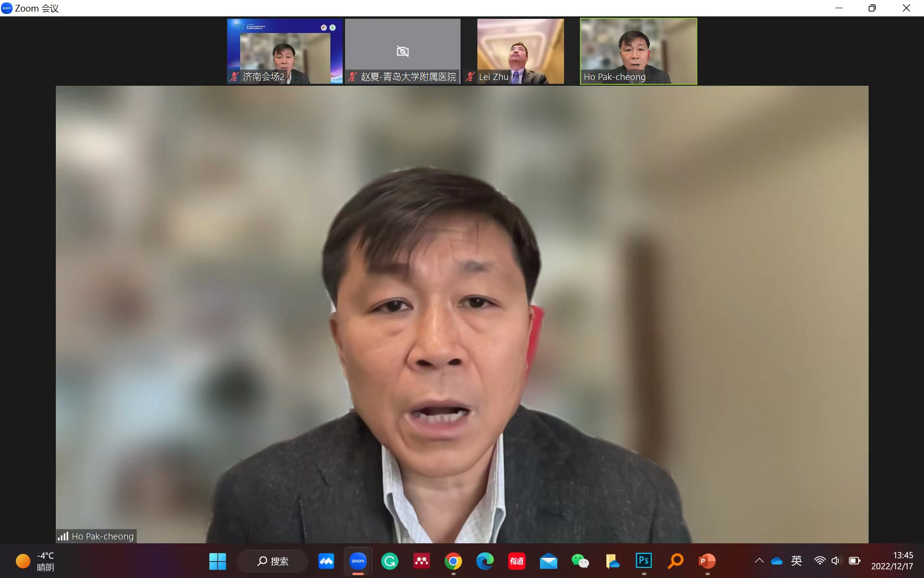Open Youdao dictionary from the taskbar

tap(517, 561)
